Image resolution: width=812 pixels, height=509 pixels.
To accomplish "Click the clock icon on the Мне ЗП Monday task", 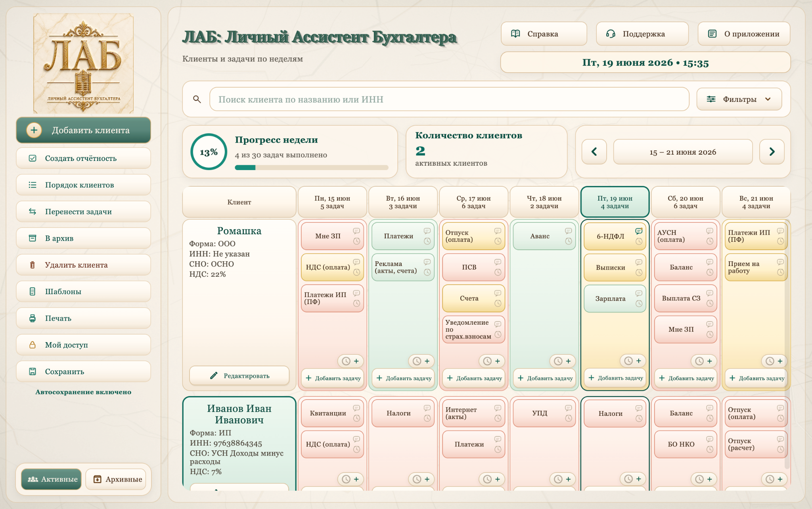I will 356,241.
